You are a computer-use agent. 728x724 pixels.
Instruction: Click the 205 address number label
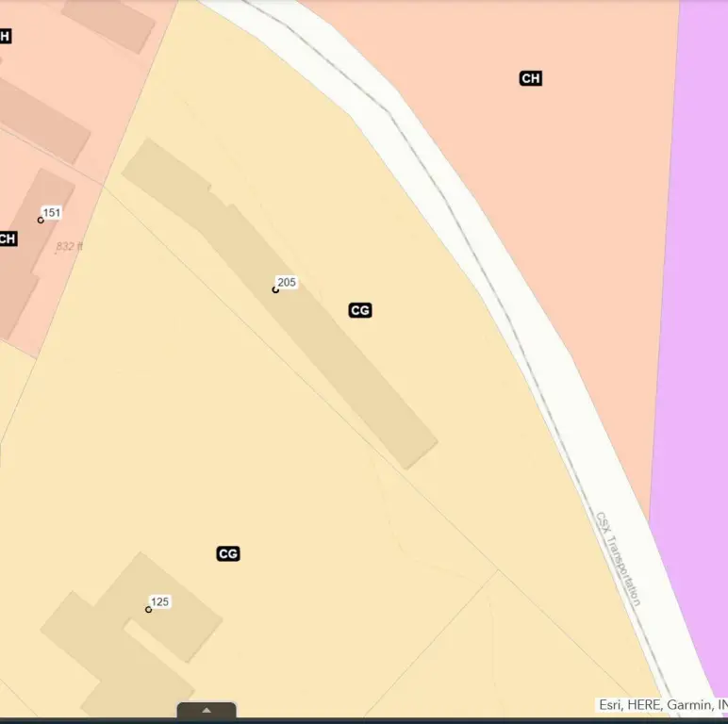(287, 282)
